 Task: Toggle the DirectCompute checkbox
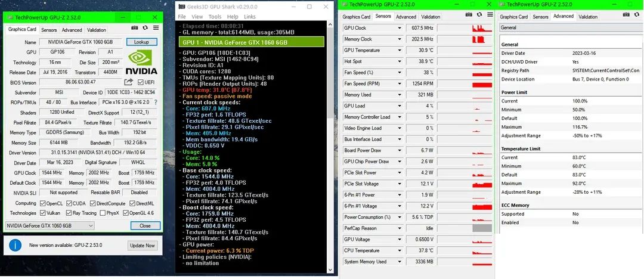[93, 203]
